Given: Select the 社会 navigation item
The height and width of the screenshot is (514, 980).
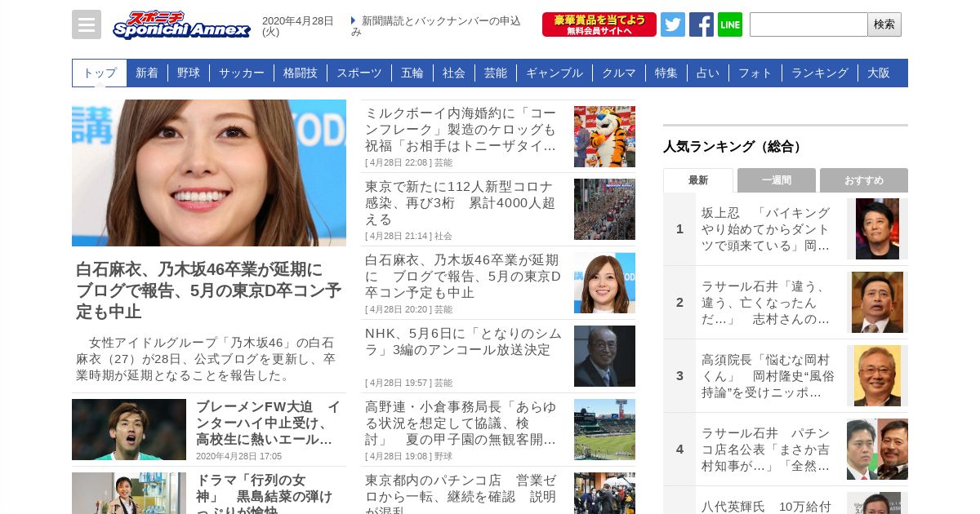Looking at the screenshot, I should (x=454, y=73).
